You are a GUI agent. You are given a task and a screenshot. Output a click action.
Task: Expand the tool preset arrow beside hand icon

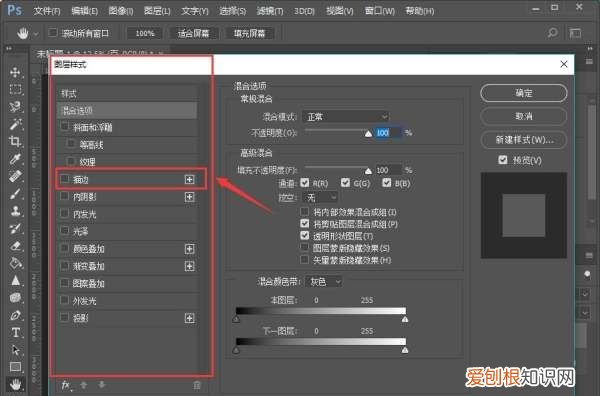coord(36,34)
